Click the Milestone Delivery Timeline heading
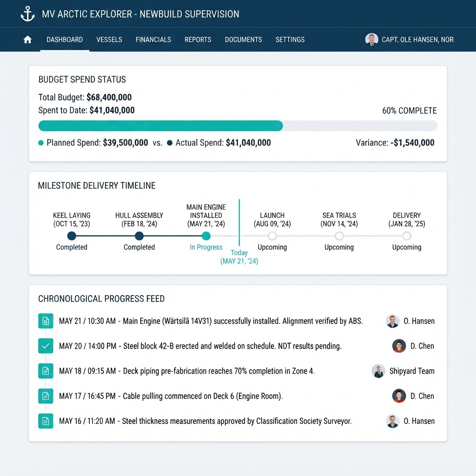 tap(97, 185)
